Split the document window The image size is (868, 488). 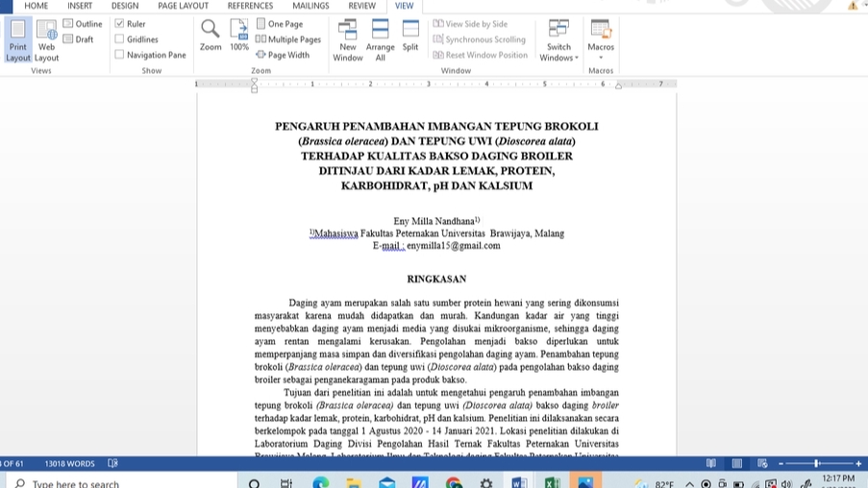tap(410, 36)
